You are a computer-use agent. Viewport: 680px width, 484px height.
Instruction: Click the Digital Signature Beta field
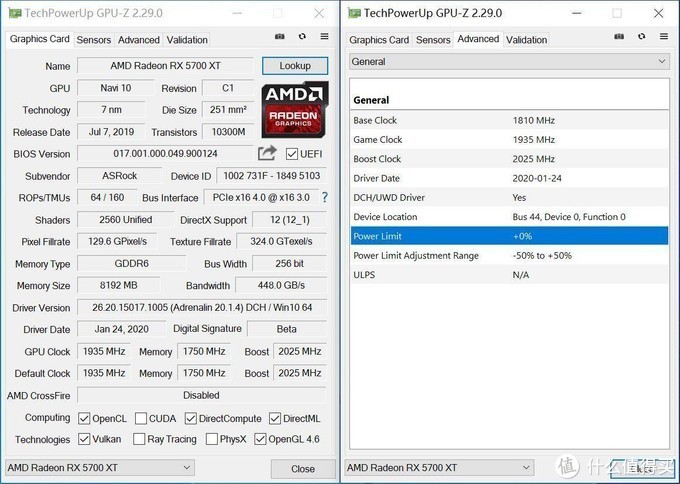(287, 329)
